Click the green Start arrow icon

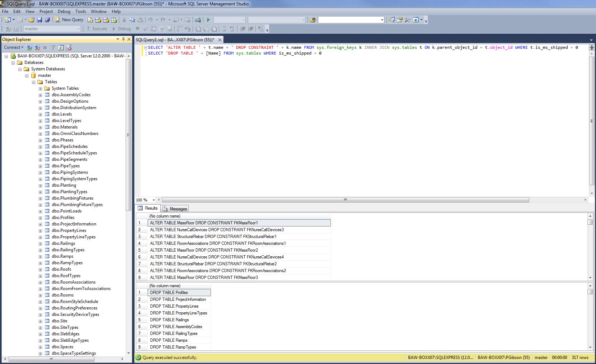208,20
